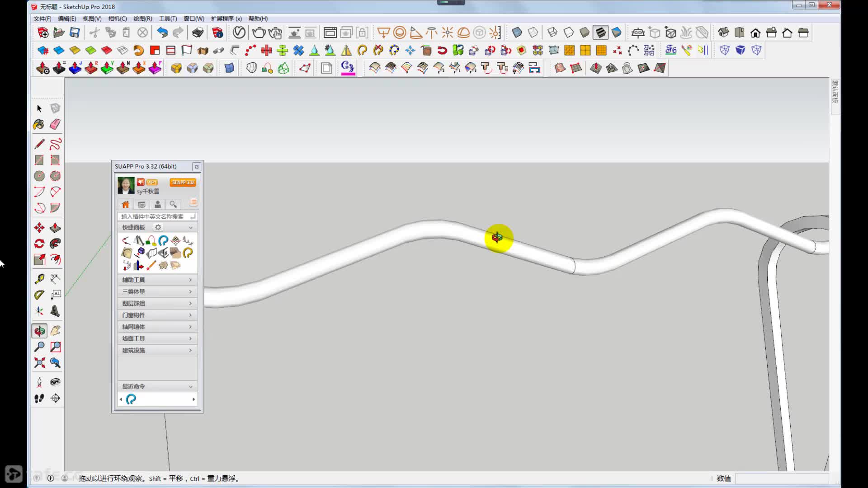This screenshot has width=868, height=488.
Task: Enable Monochrome face style
Action: click(x=617, y=33)
